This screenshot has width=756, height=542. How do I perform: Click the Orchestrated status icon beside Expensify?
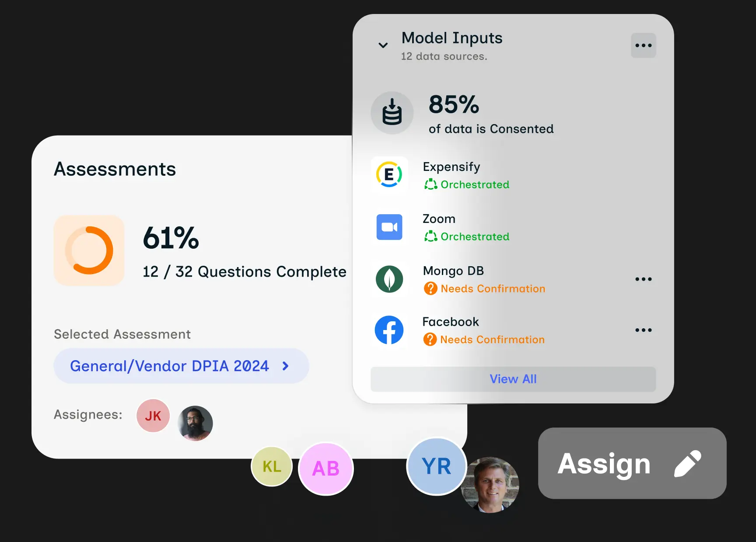click(431, 184)
